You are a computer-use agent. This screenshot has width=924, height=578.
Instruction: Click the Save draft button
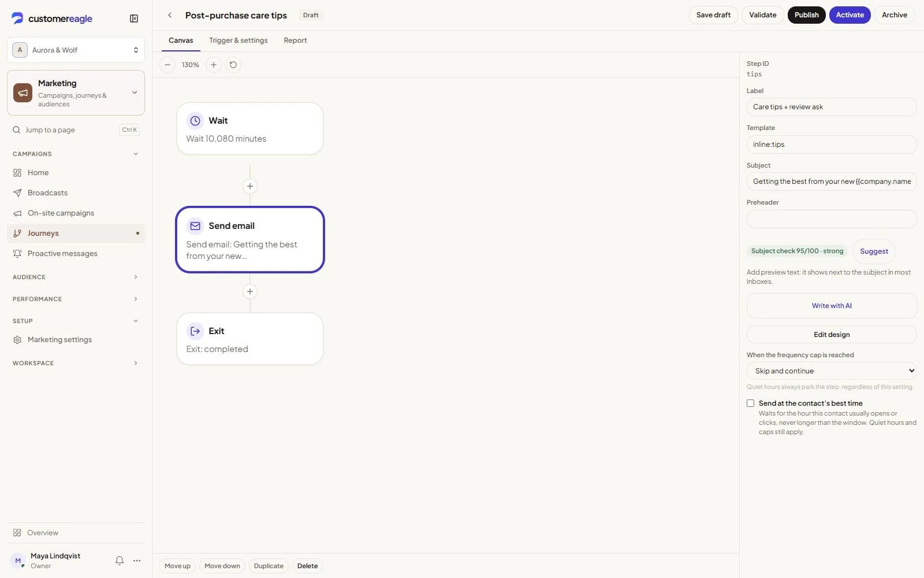point(713,15)
